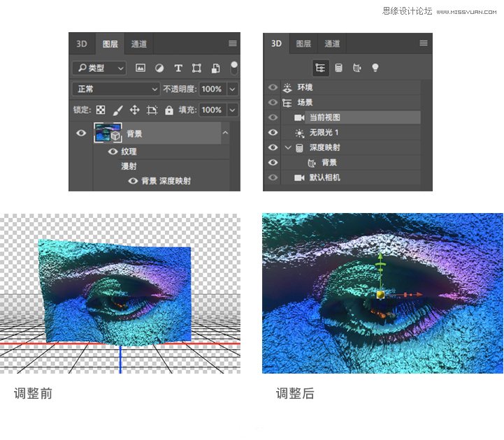
Task: Open the 类型 filter type dropdown
Action: 99,68
